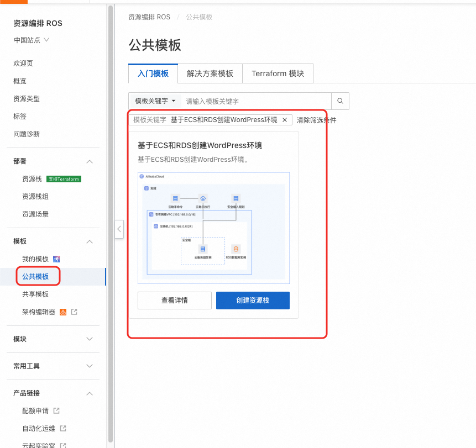Click the orange icon beside 架构编辑器

(x=63, y=312)
